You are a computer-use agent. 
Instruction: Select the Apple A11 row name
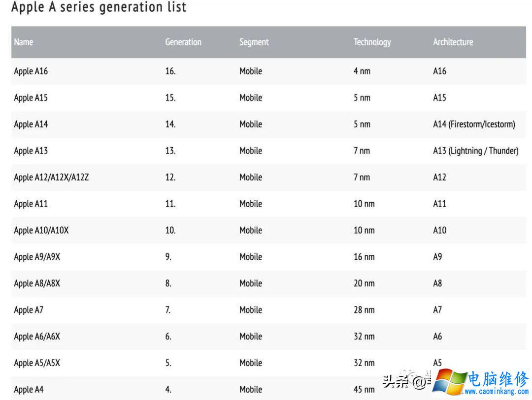tap(31, 204)
